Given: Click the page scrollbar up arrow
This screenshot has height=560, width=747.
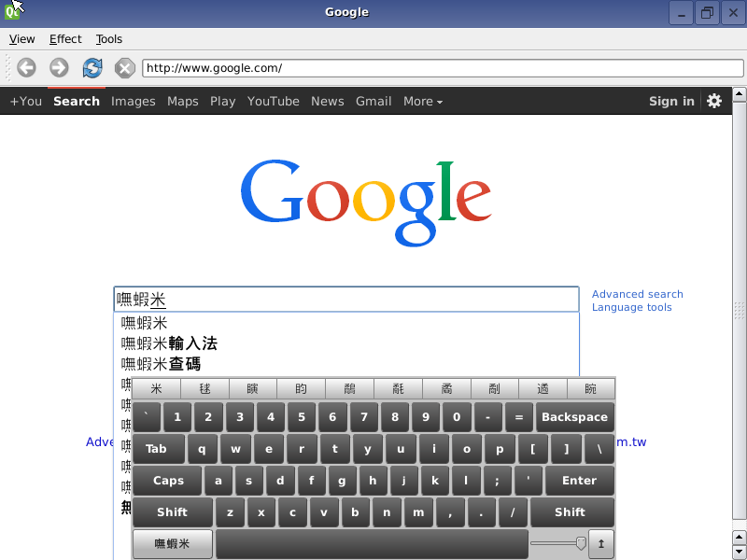Looking at the screenshot, I should (x=739, y=94).
